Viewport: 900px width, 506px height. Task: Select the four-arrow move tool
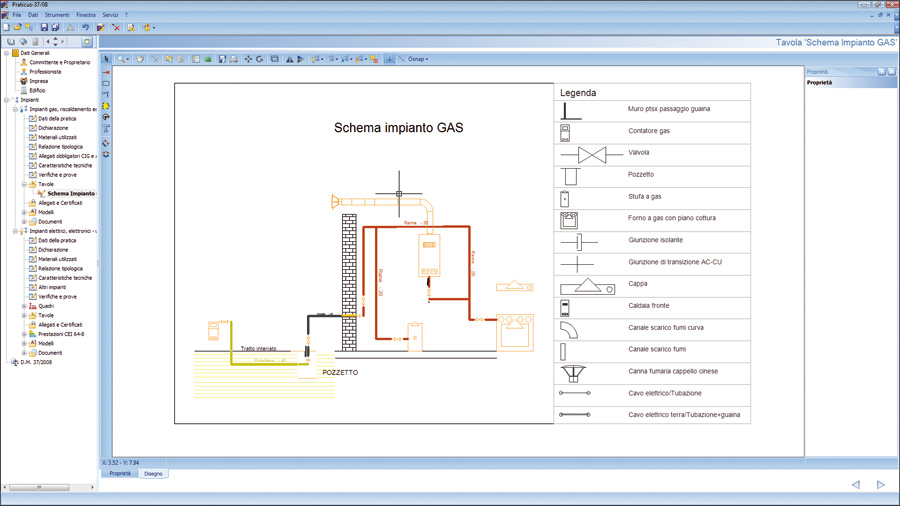point(248,59)
